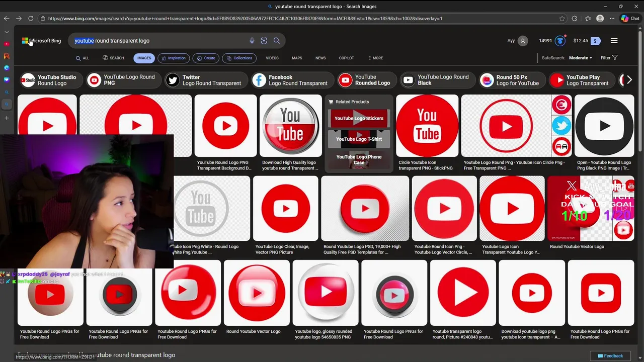Open the heart icon pinned tab in sidebar
644x362 pixels.
coord(7,80)
